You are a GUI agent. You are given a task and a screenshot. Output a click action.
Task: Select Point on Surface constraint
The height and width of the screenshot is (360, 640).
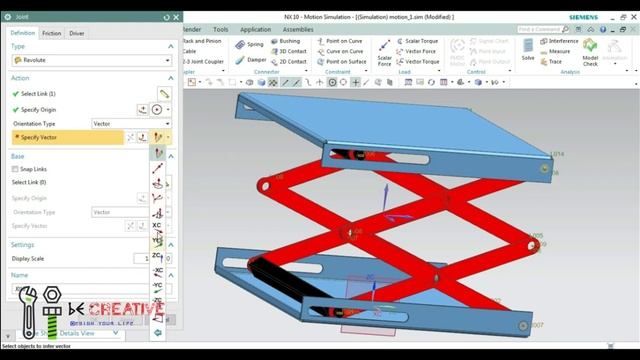pyautogui.click(x=342, y=62)
